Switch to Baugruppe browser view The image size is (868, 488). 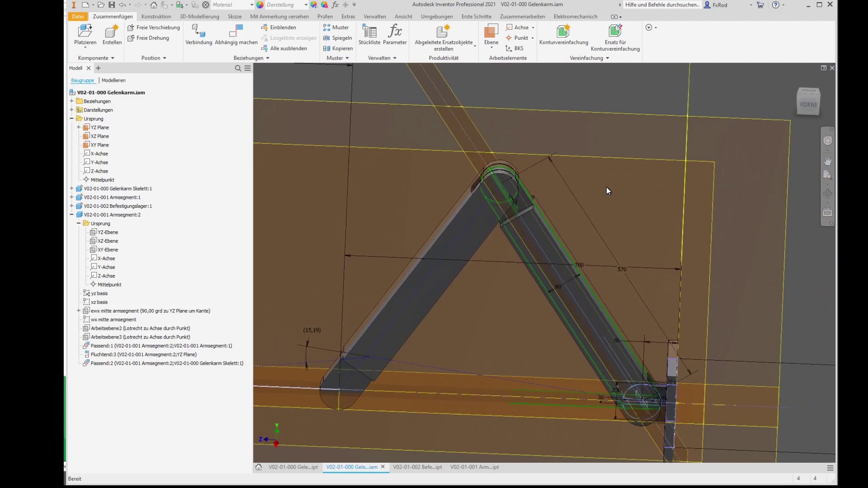(x=82, y=80)
